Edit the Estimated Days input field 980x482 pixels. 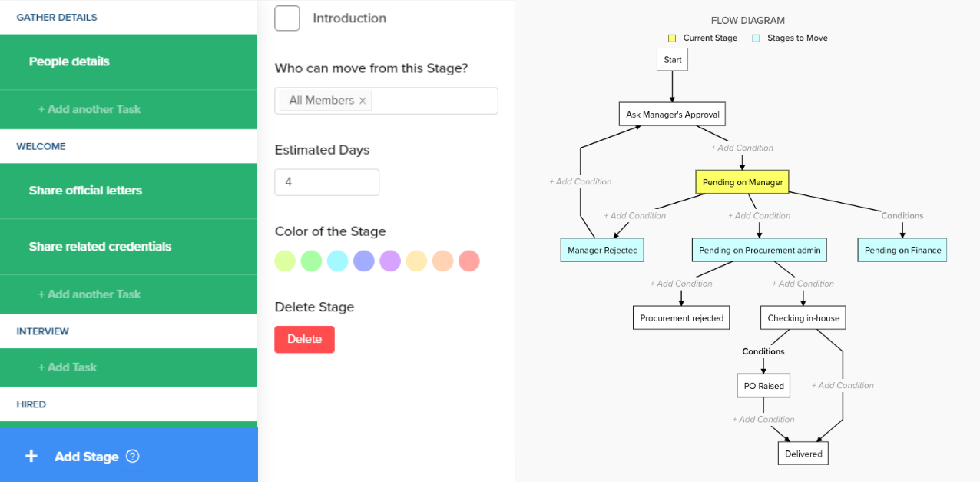click(326, 182)
